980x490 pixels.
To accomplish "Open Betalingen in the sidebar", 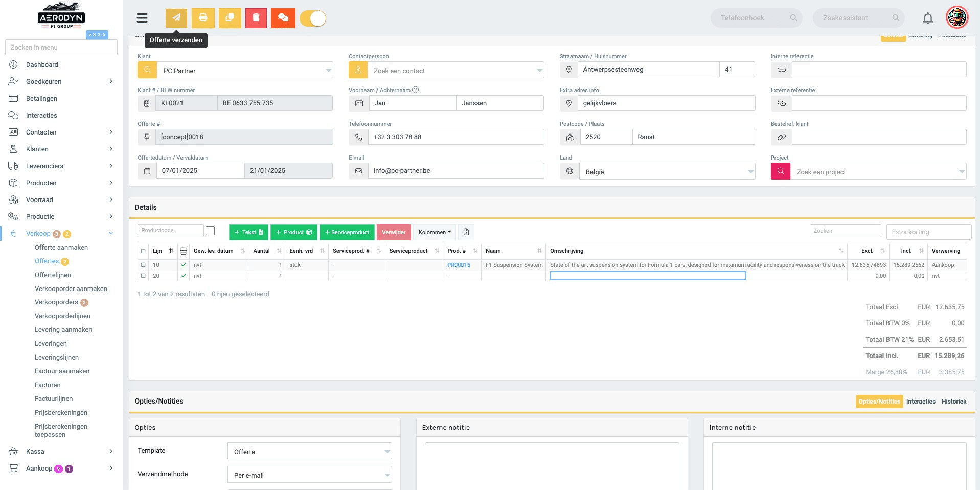I will click(41, 98).
